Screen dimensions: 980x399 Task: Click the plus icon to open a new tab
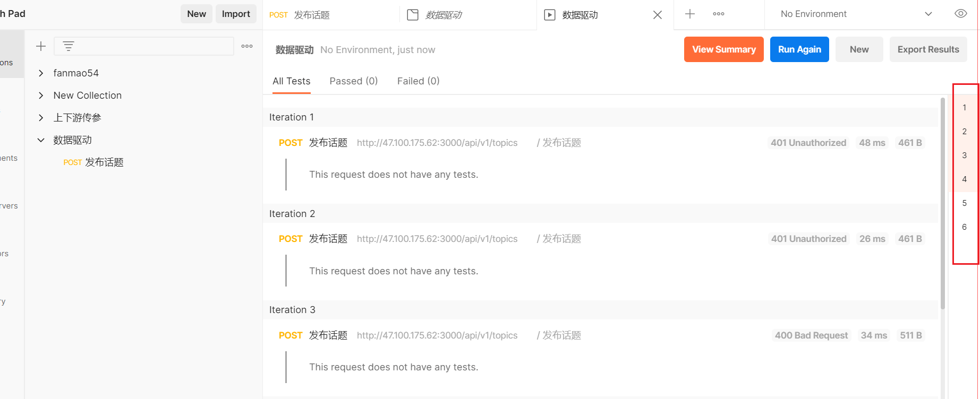pos(690,14)
